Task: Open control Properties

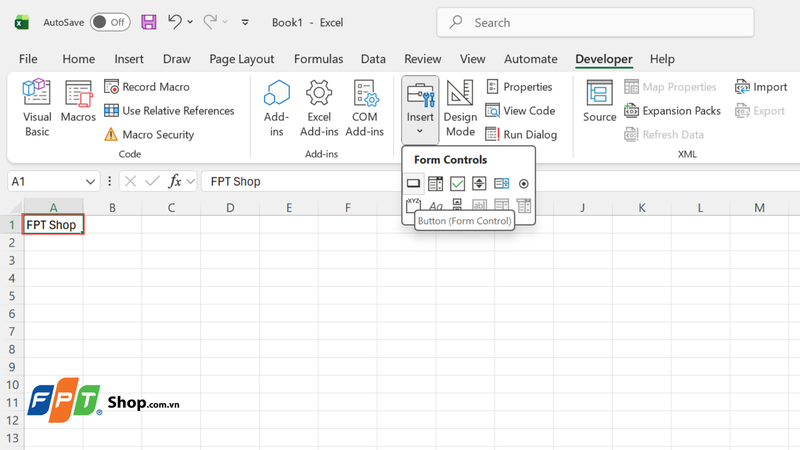Action: tap(519, 87)
